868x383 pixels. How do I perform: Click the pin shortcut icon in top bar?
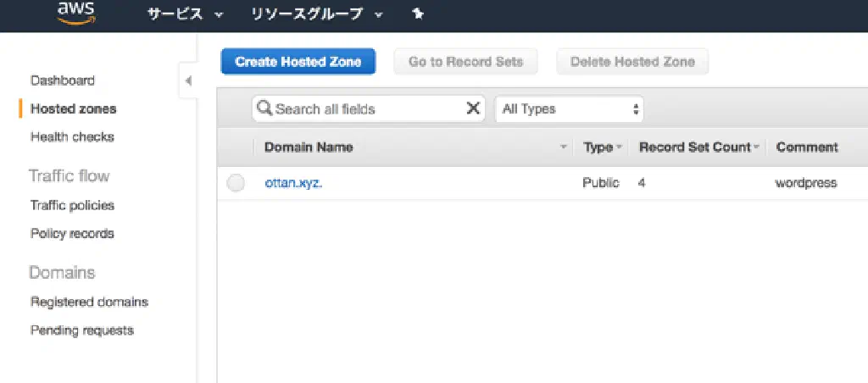pos(417,14)
